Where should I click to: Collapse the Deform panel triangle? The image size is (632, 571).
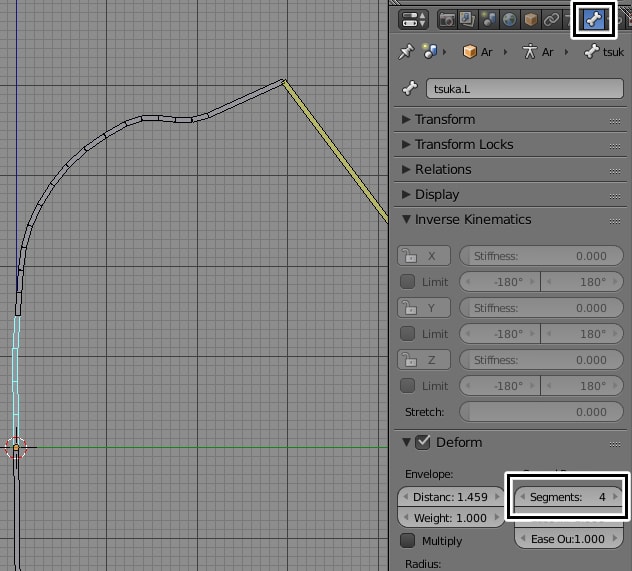tap(406, 442)
